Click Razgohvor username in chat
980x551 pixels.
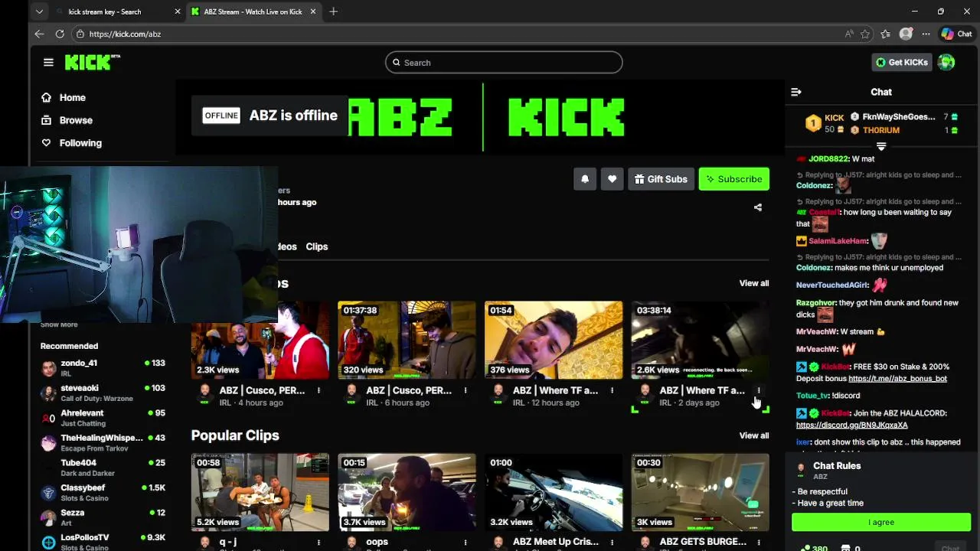tap(815, 303)
